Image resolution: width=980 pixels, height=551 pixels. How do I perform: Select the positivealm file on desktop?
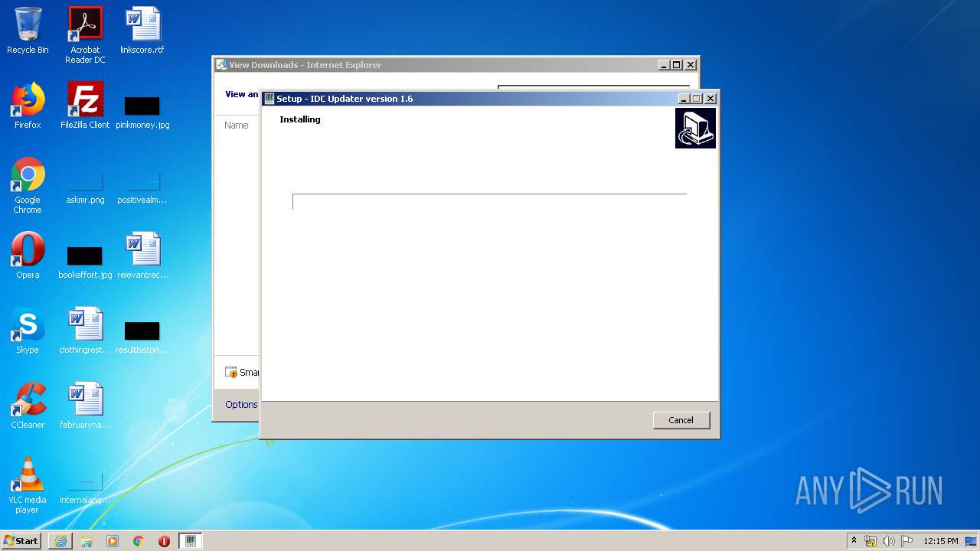(142, 190)
